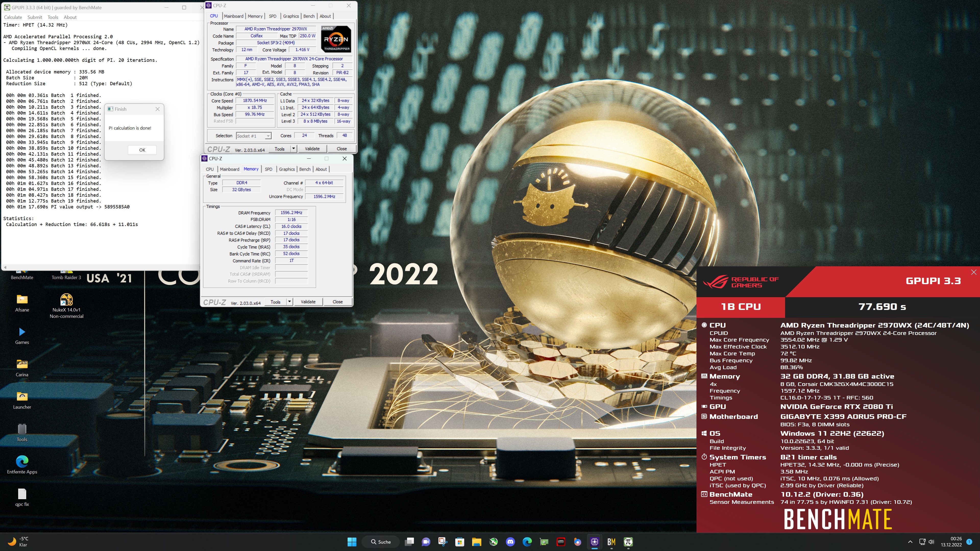Screen dimensions: 980x551
Task: Open Task View in taskbar
Action: pos(409,542)
